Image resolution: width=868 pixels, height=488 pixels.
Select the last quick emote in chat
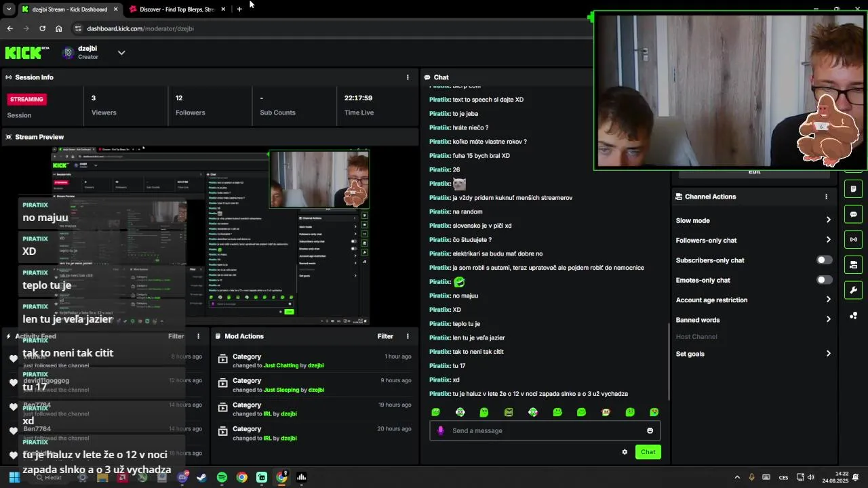point(654,412)
